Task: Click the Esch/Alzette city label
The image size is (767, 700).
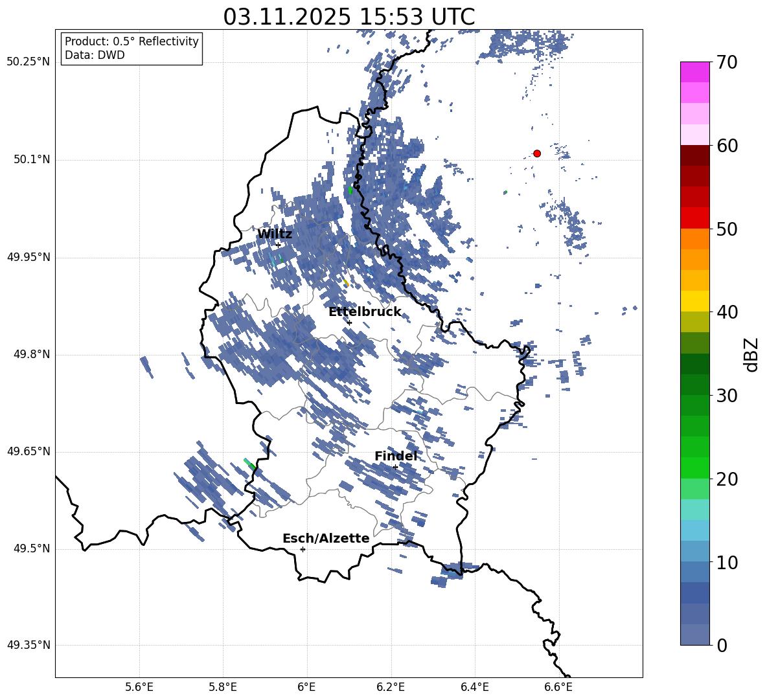Action: pyautogui.click(x=326, y=539)
